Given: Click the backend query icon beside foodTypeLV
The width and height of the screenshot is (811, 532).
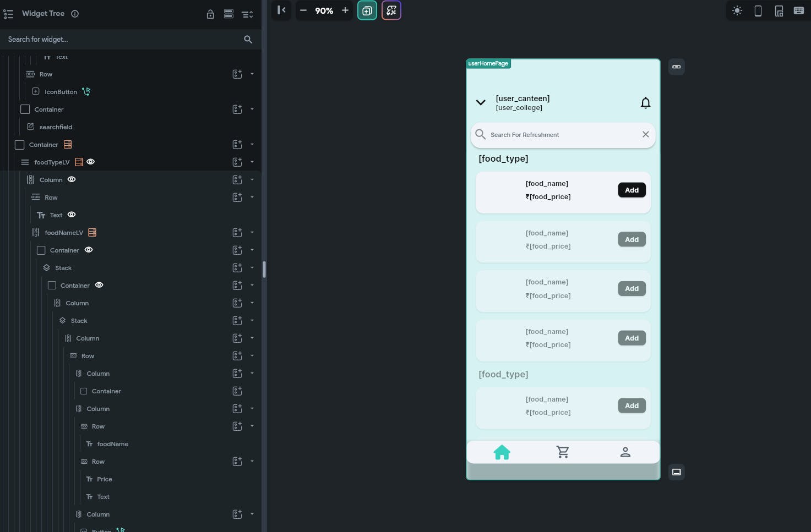Looking at the screenshot, I should coord(79,162).
